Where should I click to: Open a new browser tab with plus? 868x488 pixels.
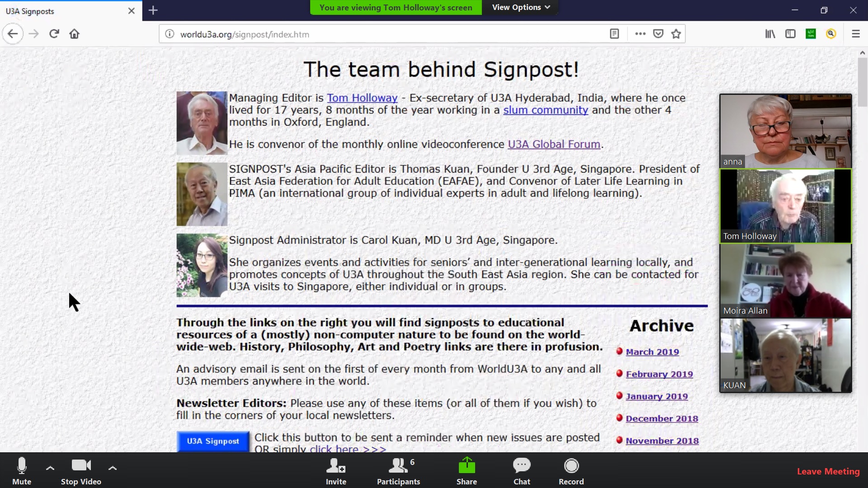pyautogui.click(x=153, y=10)
